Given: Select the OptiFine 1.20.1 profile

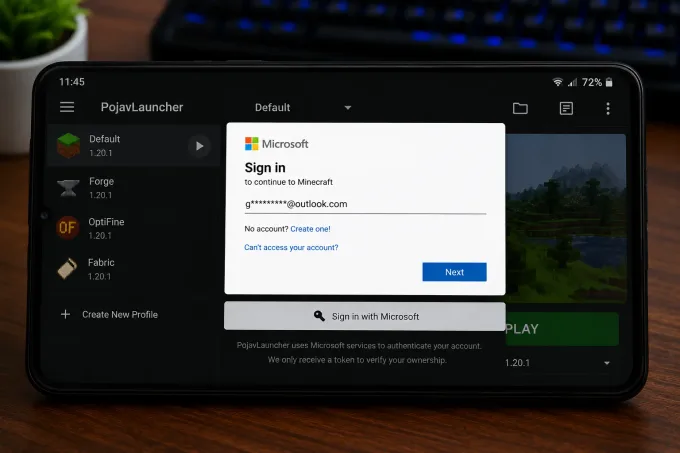Looking at the screenshot, I should (134, 228).
